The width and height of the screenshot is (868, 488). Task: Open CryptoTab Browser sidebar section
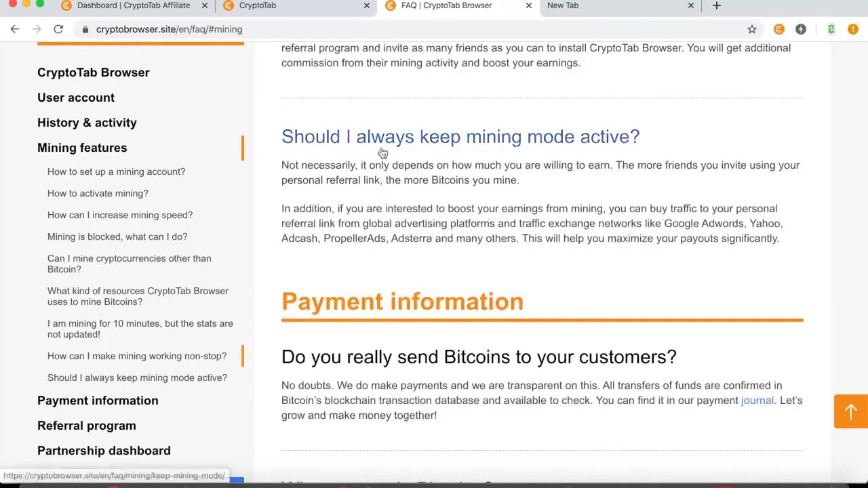click(94, 73)
